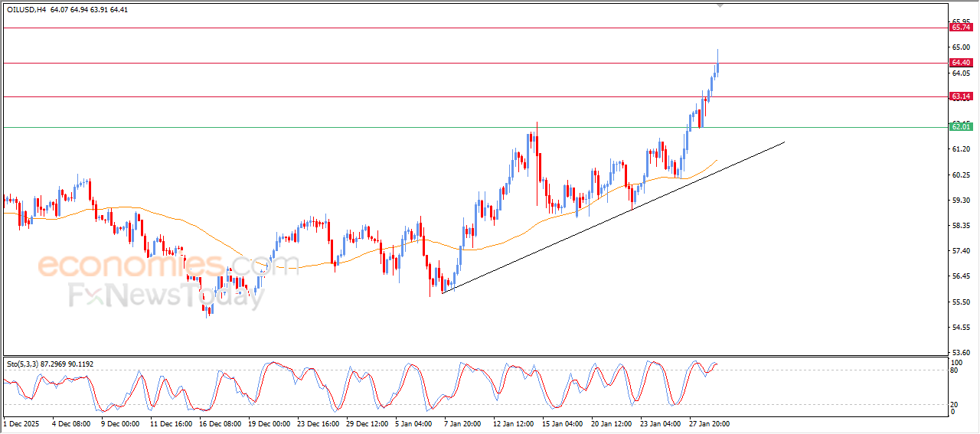Click the 54.55 price axis value

[x=962, y=328]
